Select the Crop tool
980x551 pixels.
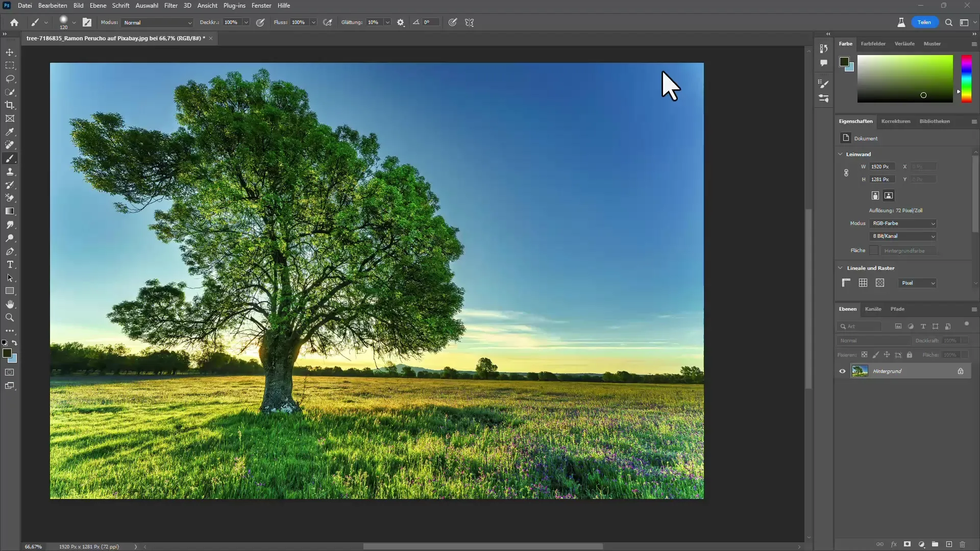coord(10,105)
